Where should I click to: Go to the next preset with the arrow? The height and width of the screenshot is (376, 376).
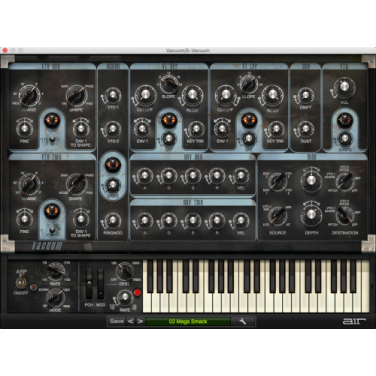140,321
